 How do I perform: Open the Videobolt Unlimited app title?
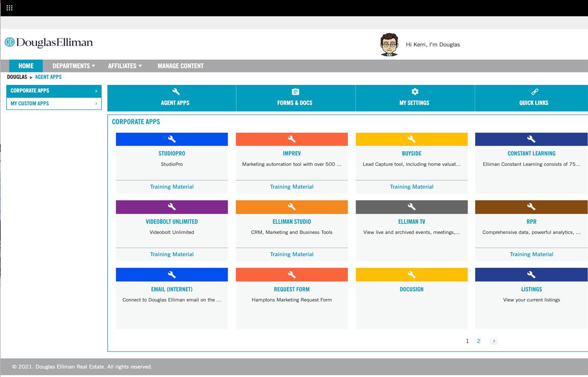coord(172,222)
